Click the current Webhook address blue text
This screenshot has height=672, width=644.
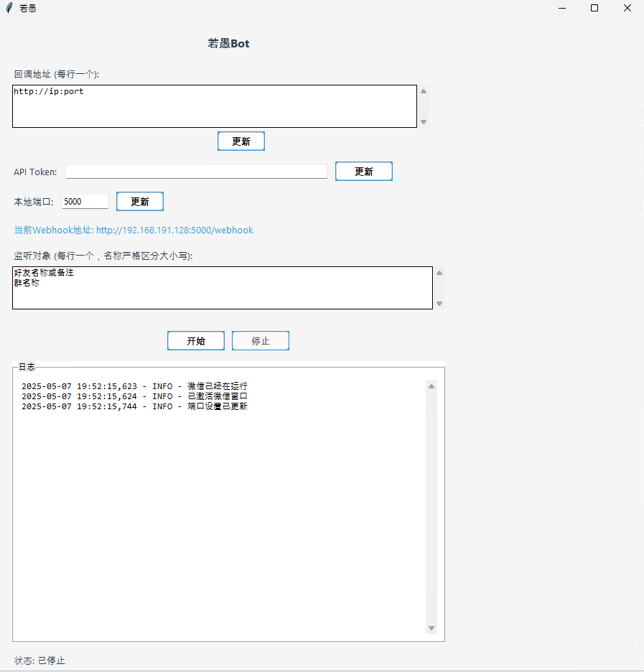pyautogui.click(x=134, y=230)
